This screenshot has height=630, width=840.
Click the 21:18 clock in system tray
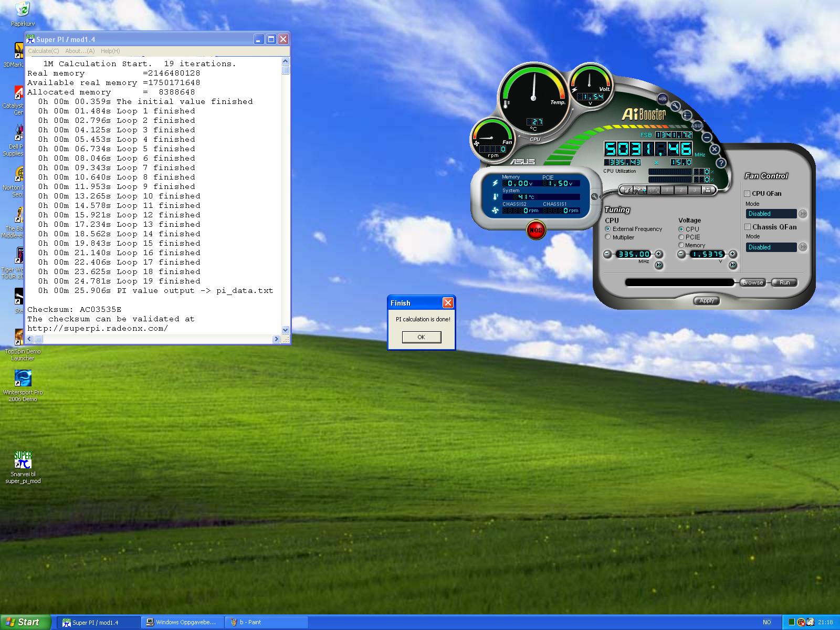click(x=825, y=623)
